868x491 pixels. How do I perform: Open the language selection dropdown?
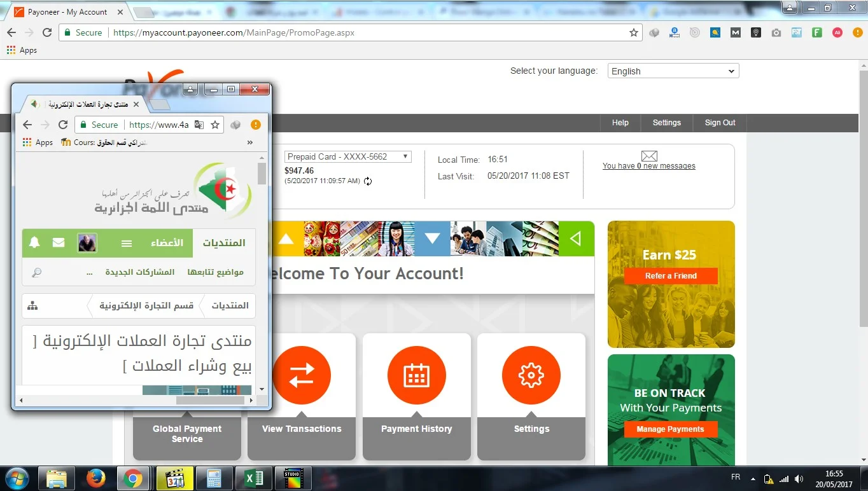tap(673, 71)
